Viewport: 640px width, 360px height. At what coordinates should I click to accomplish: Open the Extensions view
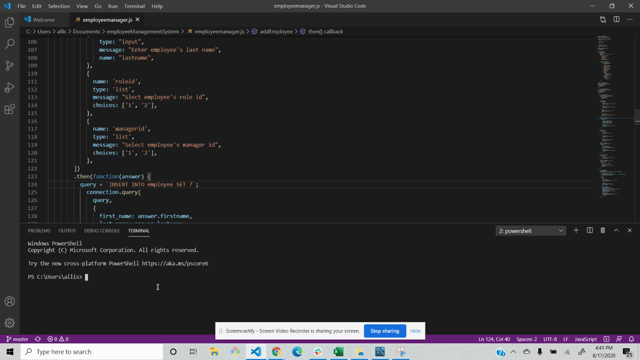[9, 109]
